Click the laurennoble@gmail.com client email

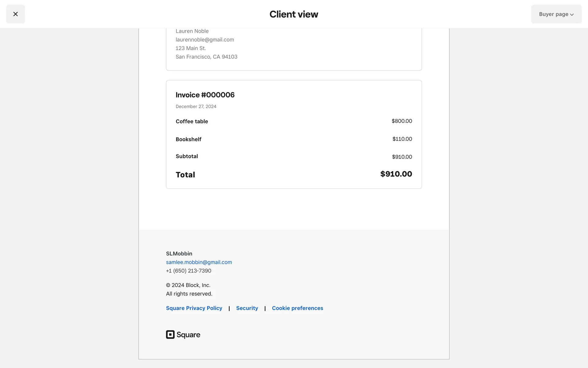pos(205,40)
